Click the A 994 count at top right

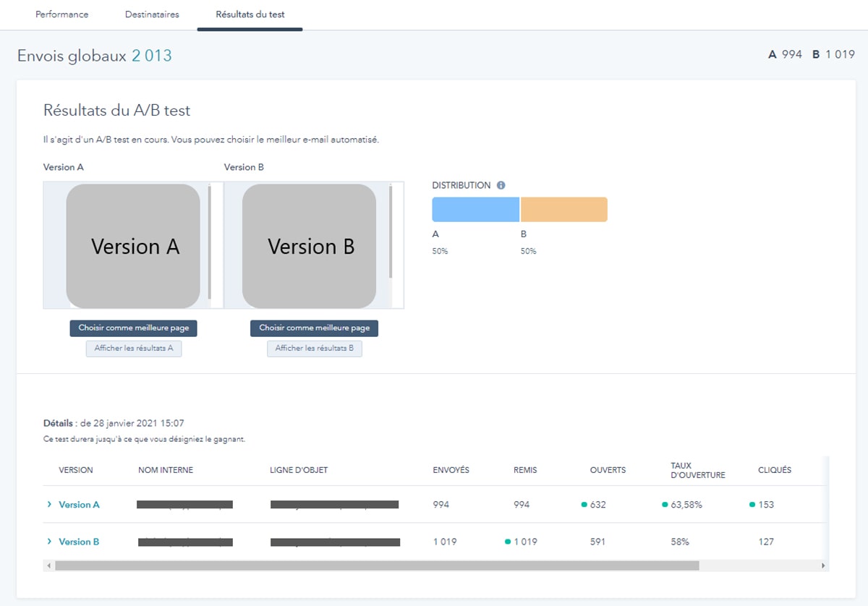click(x=785, y=54)
